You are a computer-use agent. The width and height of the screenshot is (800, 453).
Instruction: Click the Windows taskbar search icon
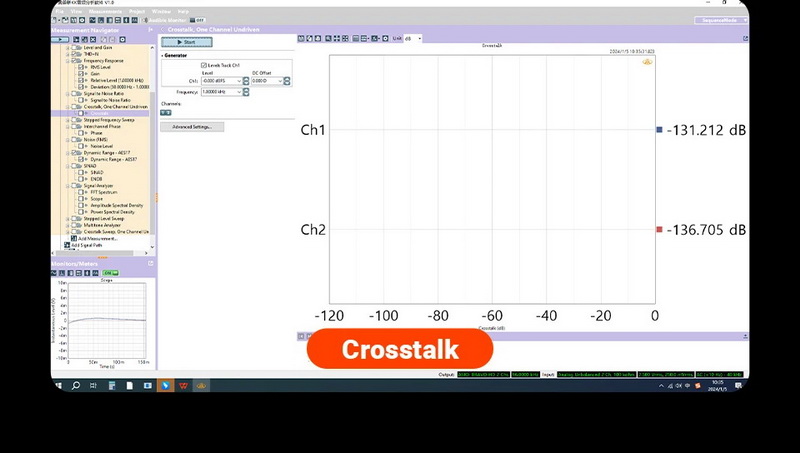pos(75,384)
